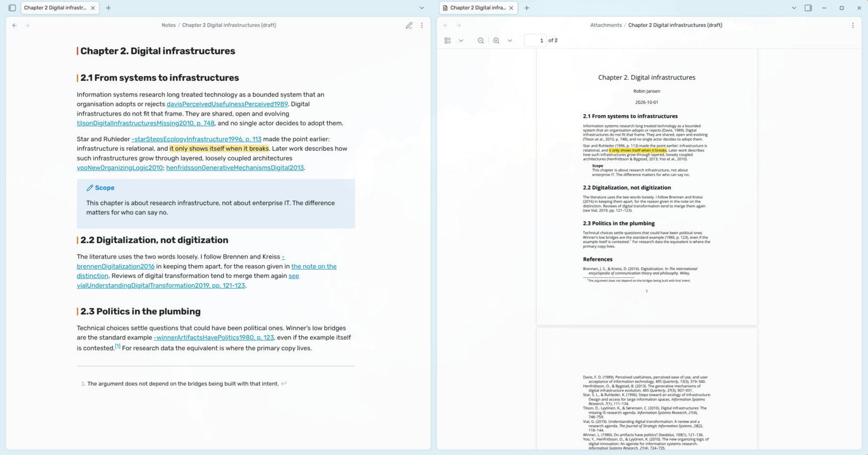Viewport: 868px width, 455px height.
Task: Open yooNewOrganizingLogic2010 citation link
Action: tap(120, 168)
